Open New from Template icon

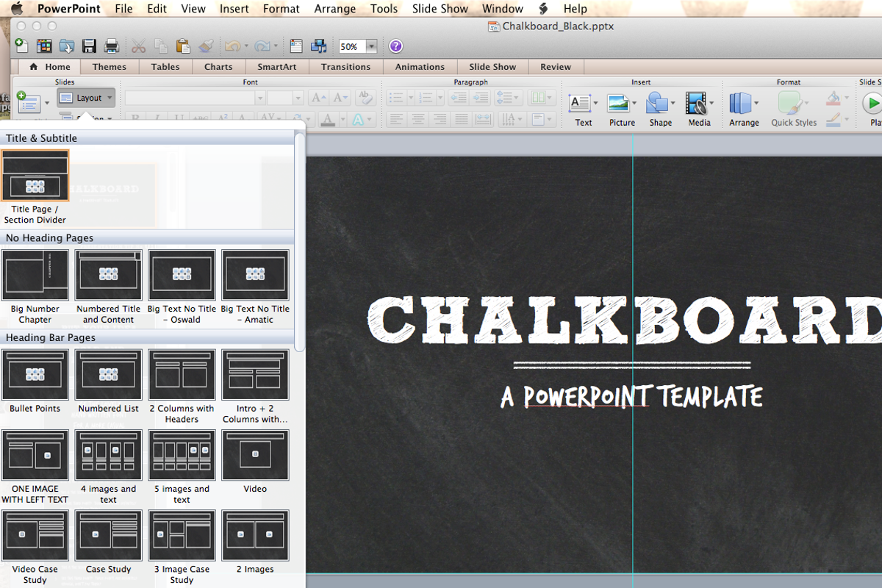44,46
